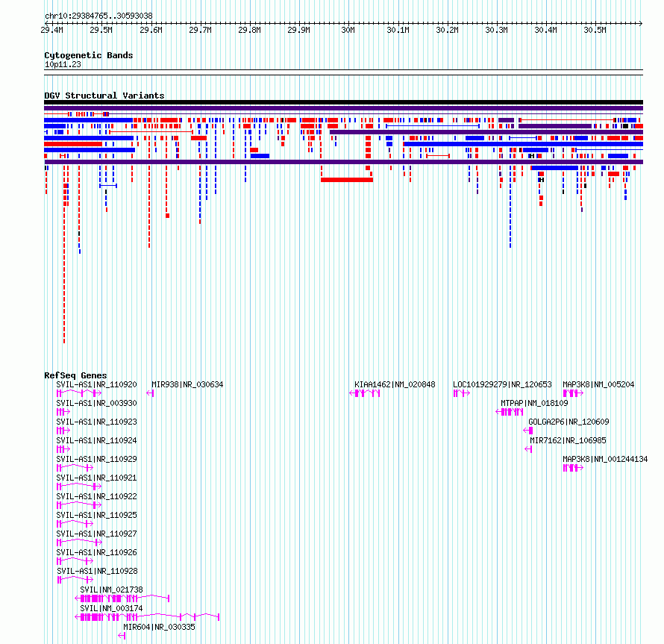The height and width of the screenshot is (644, 664).
Task: Click the SVIL-AS1 NR_110928 gene glyph
Action: click(75, 580)
